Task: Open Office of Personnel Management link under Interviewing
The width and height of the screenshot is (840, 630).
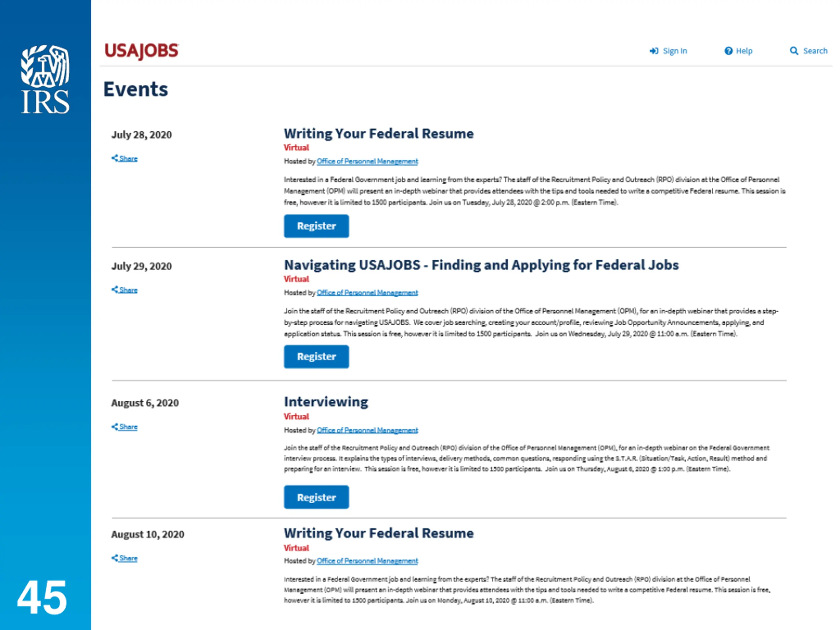Action: click(367, 430)
